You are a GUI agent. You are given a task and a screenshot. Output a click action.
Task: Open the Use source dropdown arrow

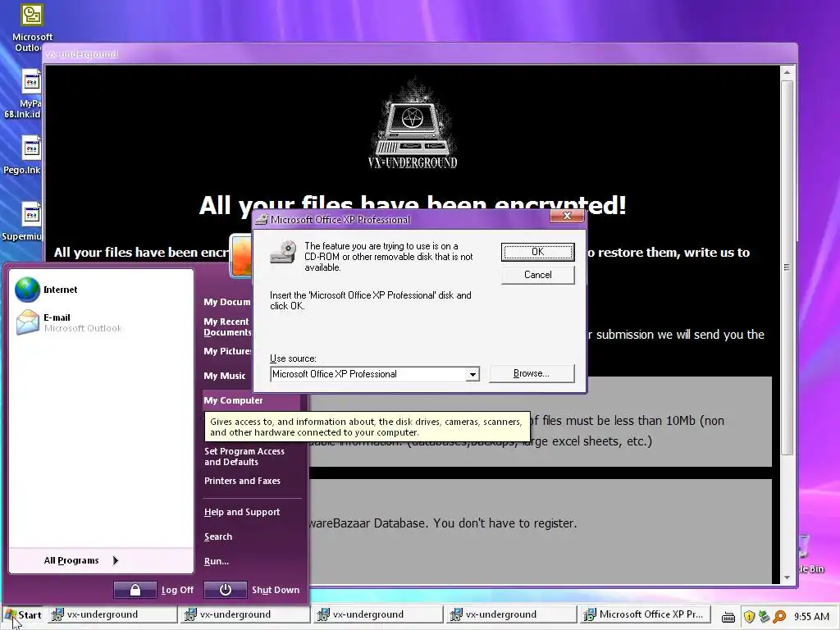point(472,374)
